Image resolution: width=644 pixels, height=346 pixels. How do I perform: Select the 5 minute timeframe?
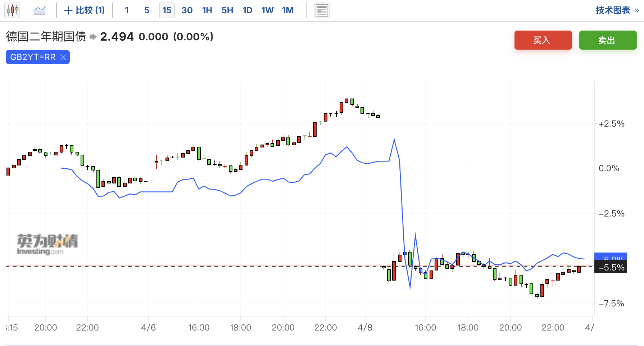click(147, 10)
